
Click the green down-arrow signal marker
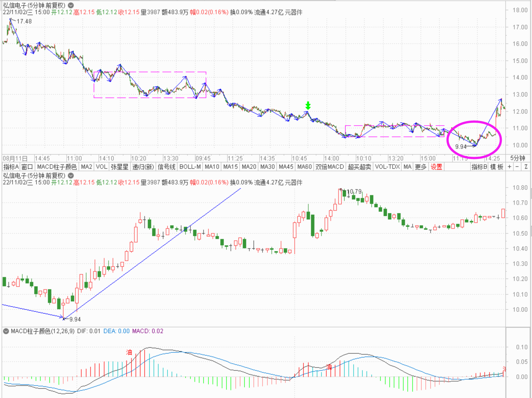click(x=308, y=105)
